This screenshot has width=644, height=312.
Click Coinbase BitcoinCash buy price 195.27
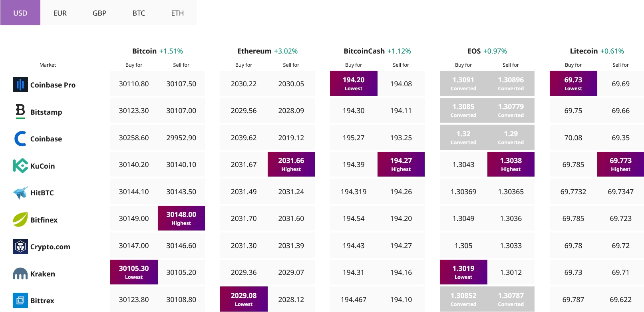354,138
